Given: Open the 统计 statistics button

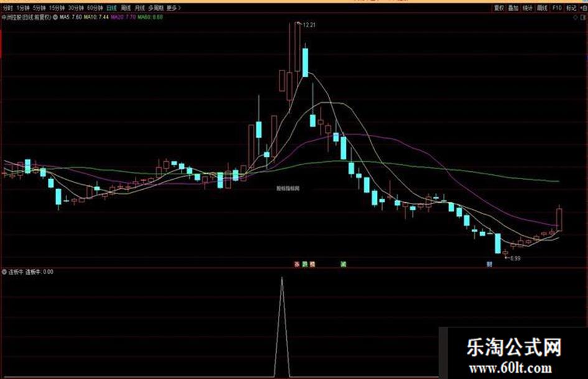Looking at the screenshot, I should coord(527,8).
